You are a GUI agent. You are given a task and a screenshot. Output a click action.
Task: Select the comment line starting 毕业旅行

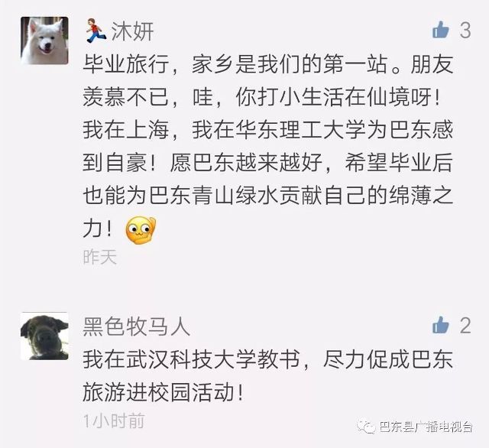(268, 64)
